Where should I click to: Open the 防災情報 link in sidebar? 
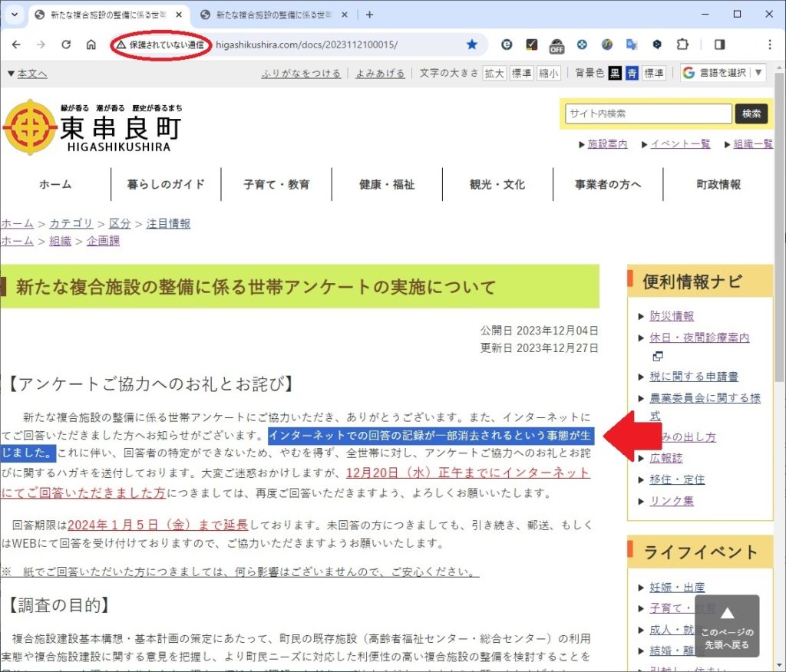(x=672, y=316)
